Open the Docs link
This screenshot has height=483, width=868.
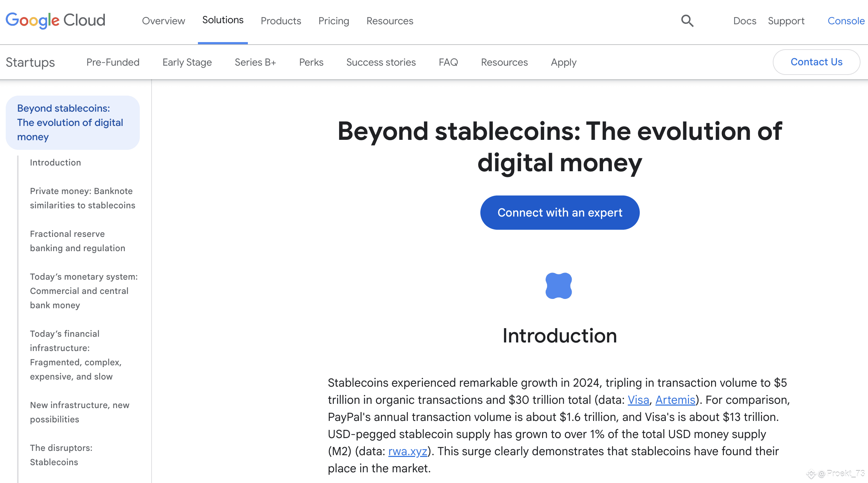pos(745,21)
